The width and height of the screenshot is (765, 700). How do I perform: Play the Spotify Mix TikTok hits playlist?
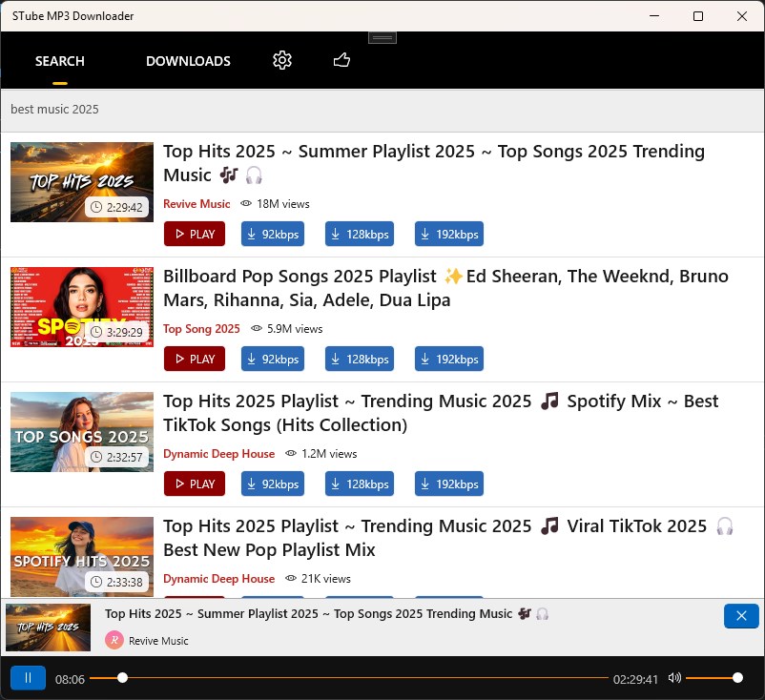[x=194, y=484]
